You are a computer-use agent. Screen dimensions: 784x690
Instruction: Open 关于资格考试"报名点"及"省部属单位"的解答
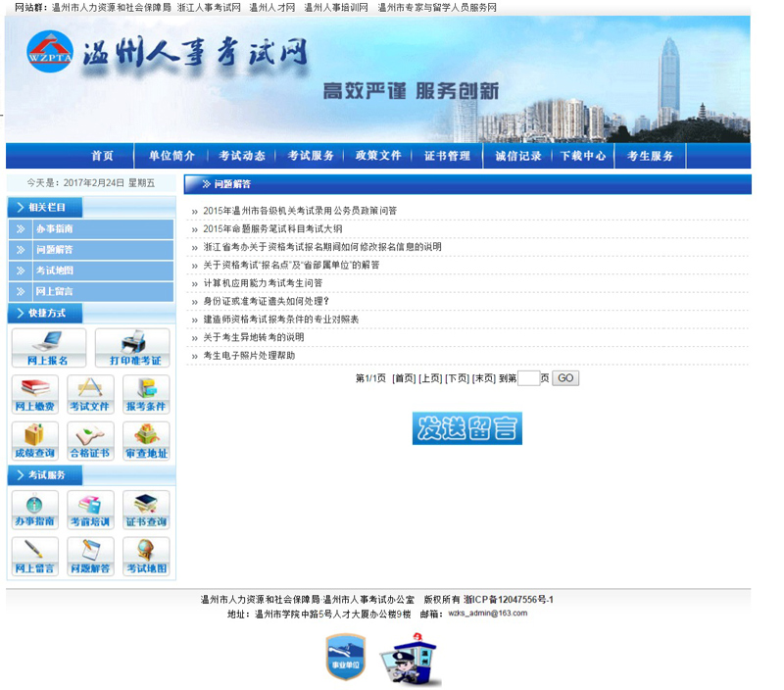pyautogui.click(x=291, y=265)
